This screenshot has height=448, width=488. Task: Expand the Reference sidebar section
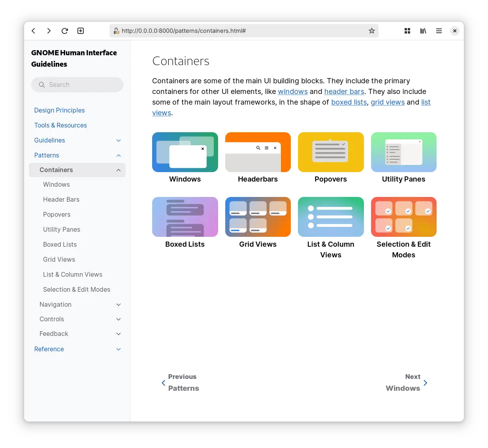[119, 349]
